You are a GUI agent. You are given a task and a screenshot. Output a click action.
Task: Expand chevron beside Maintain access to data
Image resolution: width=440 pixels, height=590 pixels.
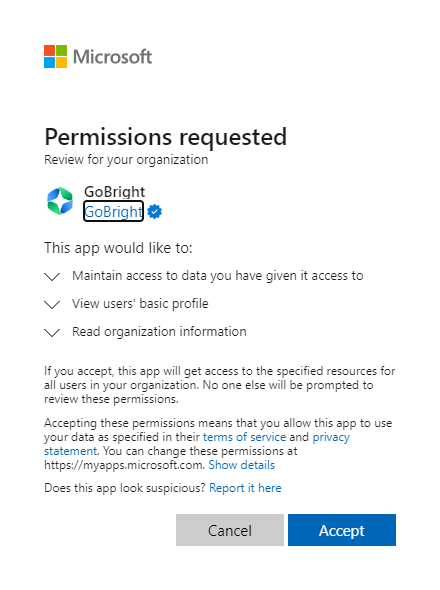click(x=52, y=277)
